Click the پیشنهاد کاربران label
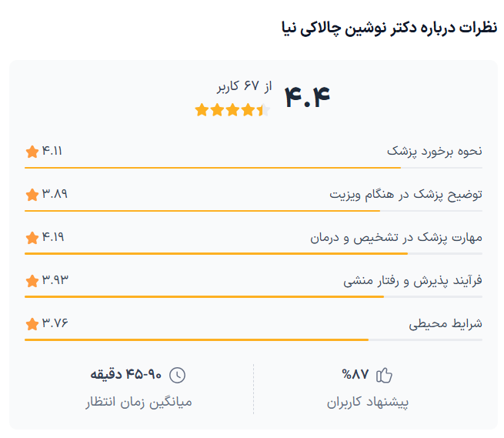 368,402
